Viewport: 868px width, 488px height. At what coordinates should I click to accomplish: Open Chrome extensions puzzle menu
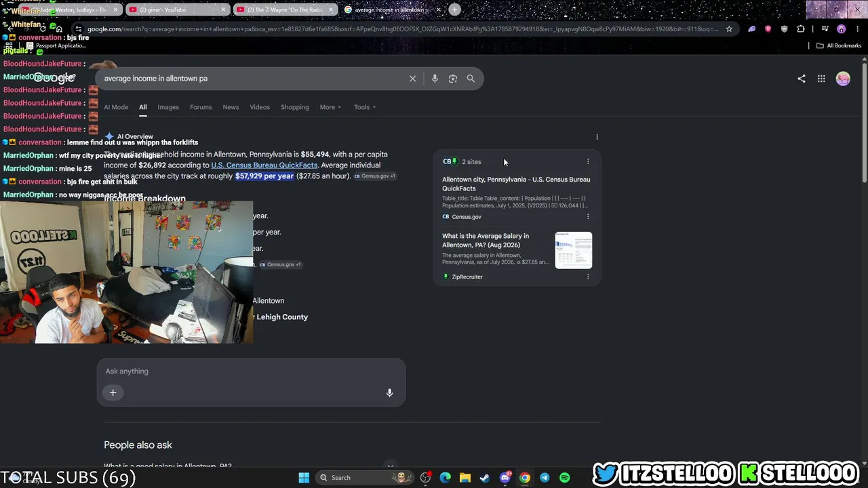tap(801, 29)
